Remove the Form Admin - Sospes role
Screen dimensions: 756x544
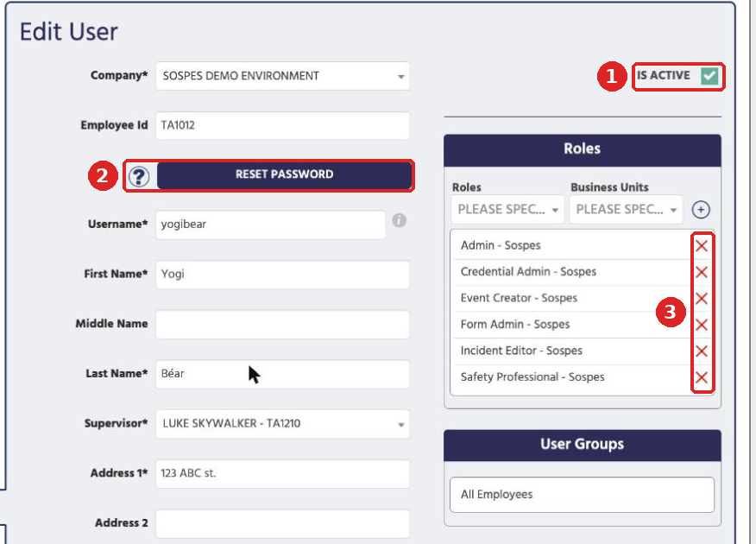point(702,325)
